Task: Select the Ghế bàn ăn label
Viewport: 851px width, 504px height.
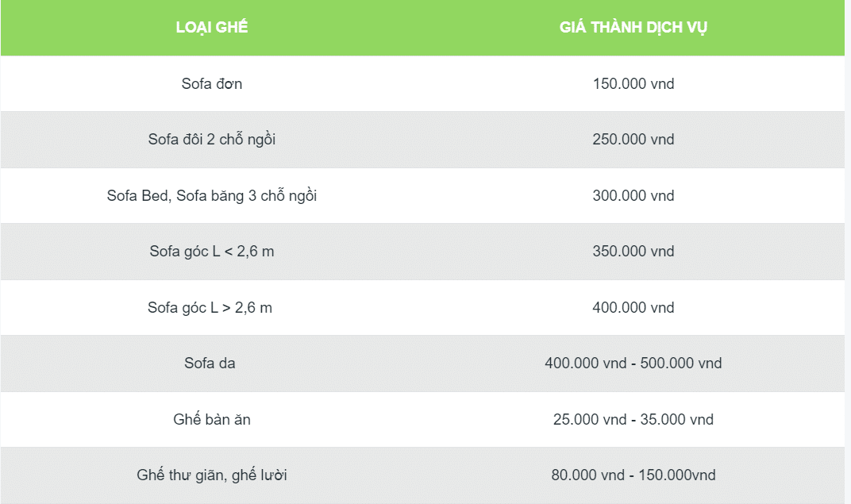Action: click(x=212, y=419)
